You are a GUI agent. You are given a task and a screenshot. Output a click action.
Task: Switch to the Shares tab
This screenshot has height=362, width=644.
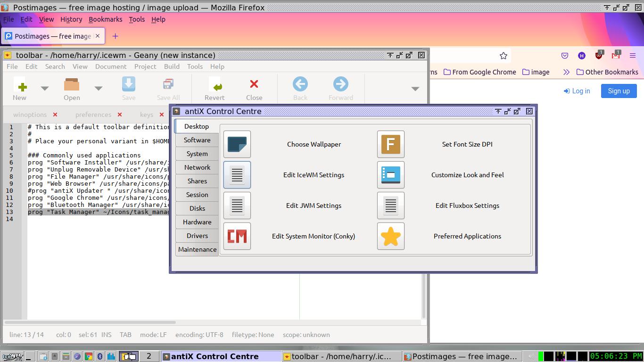coord(197,181)
